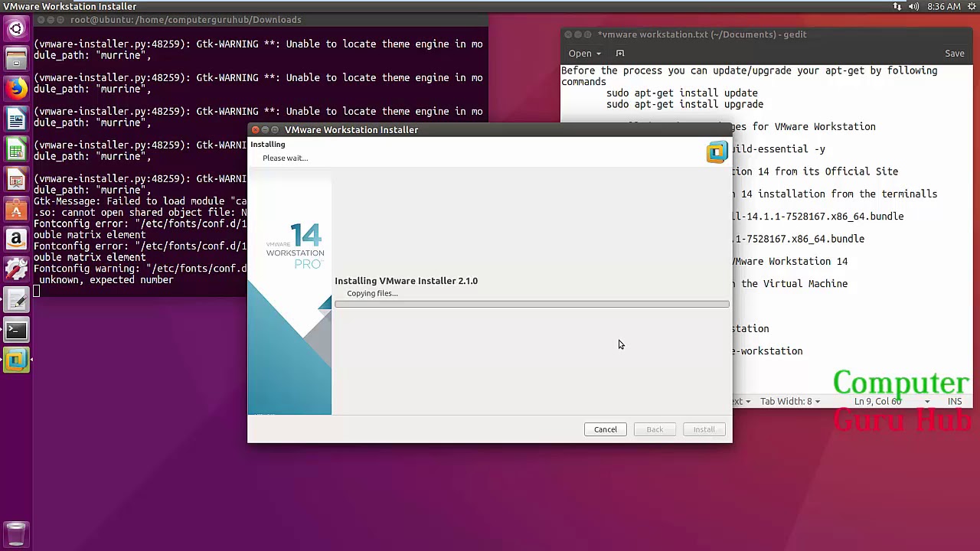Image resolution: width=980 pixels, height=551 pixels.
Task: Launch LibreOffice Impress from the dock
Action: (16, 180)
